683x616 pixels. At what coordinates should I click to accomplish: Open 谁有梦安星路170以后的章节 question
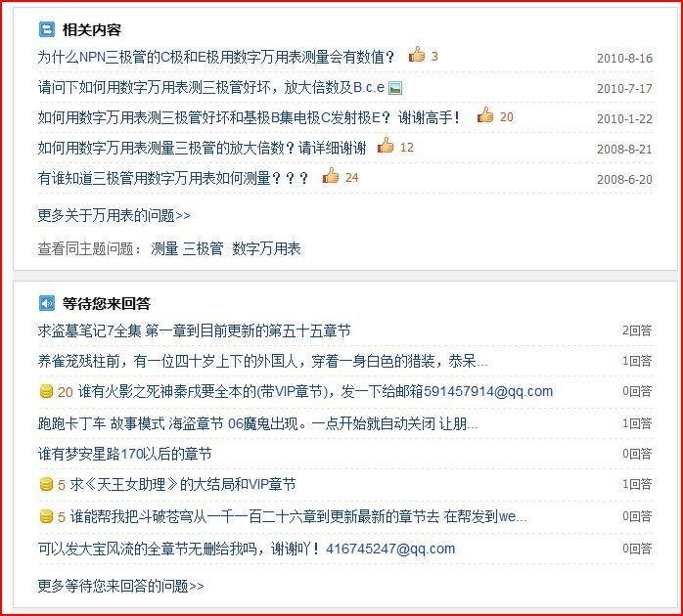click(x=124, y=454)
